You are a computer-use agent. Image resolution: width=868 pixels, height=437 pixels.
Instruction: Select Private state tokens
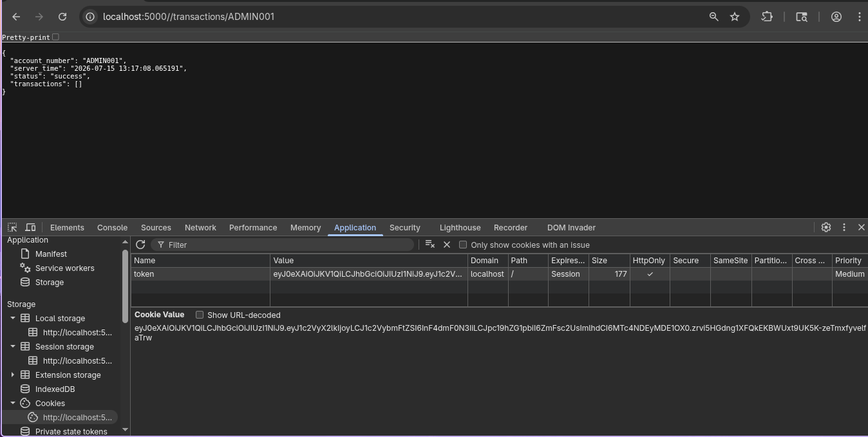[x=71, y=431]
